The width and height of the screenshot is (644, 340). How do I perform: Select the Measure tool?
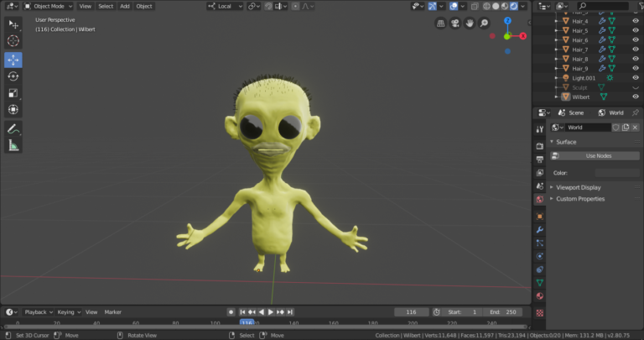(13, 145)
